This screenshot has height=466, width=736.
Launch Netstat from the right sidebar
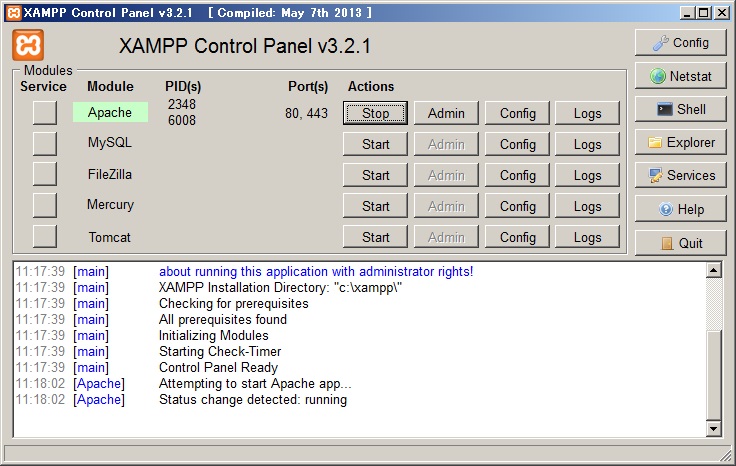(680, 76)
